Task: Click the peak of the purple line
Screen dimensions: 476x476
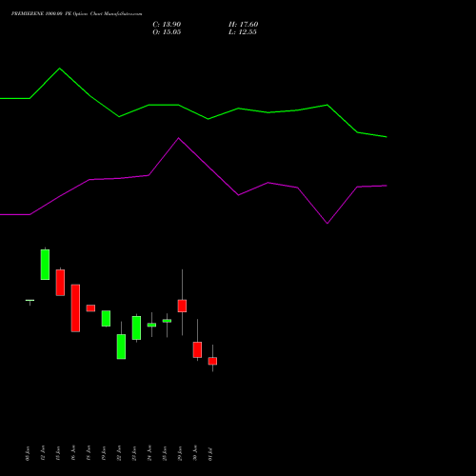Action: click(178, 138)
